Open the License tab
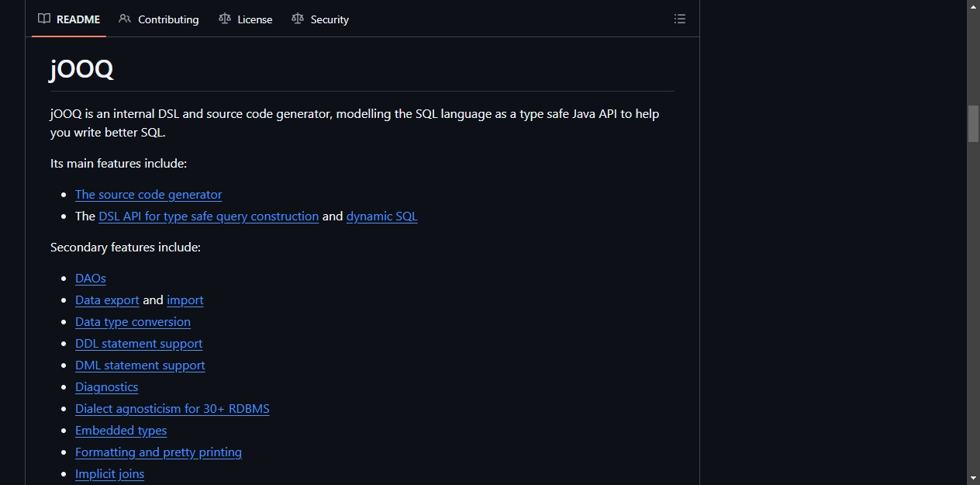 (x=246, y=19)
